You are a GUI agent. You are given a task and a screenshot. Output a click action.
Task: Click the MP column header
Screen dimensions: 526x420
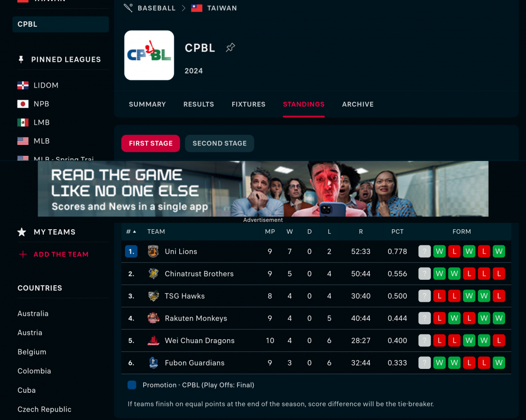click(x=270, y=232)
